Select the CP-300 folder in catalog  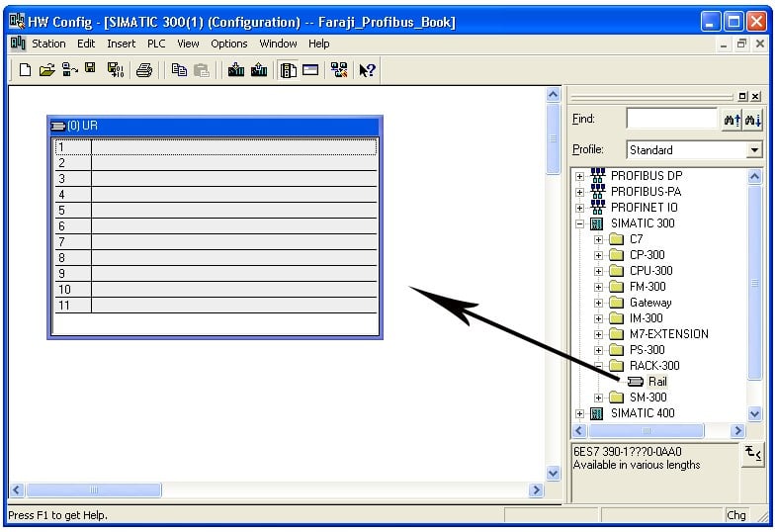[x=647, y=255]
